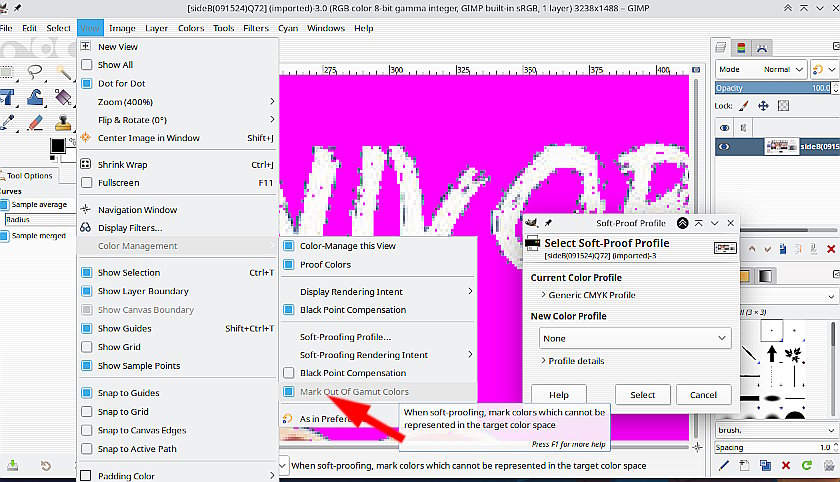Toggle Sample merged checkbox in tool options
The height and width of the screenshot is (482, 840).
(5, 236)
